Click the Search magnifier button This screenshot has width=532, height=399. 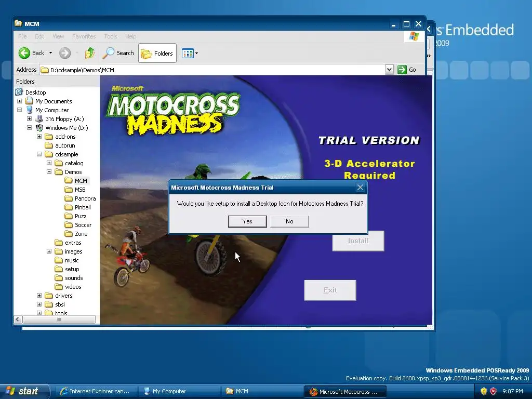click(118, 53)
